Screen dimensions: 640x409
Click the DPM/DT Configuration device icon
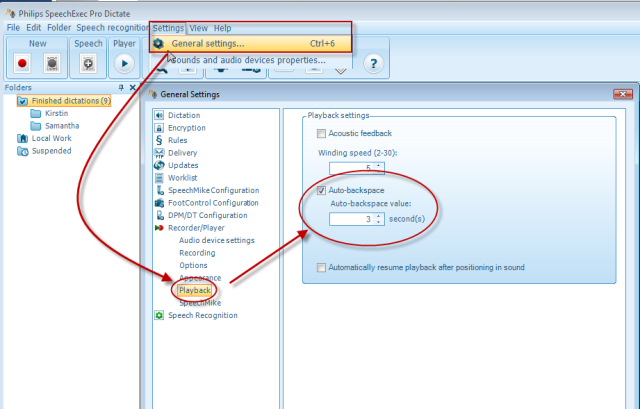pos(160,216)
